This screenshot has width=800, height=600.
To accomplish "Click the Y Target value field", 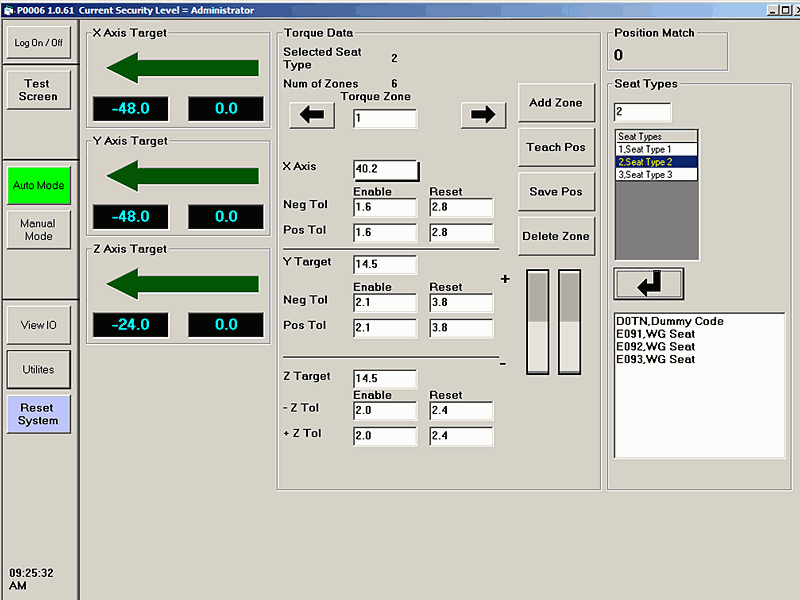I will click(x=385, y=264).
